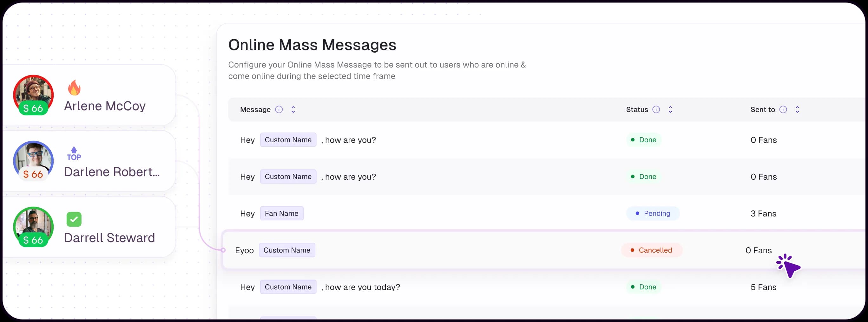
Task: Click Done status in first row
Action: tap(644, 140)
